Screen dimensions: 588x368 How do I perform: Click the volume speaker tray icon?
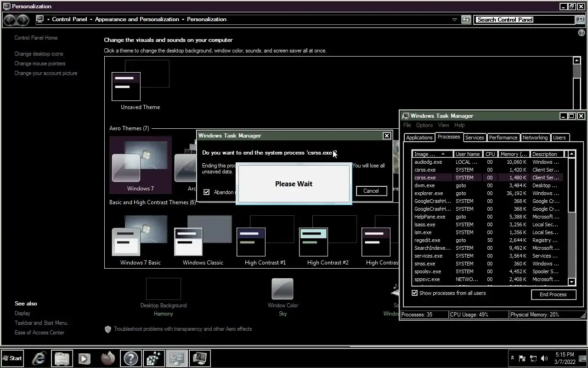coord(544,358)
